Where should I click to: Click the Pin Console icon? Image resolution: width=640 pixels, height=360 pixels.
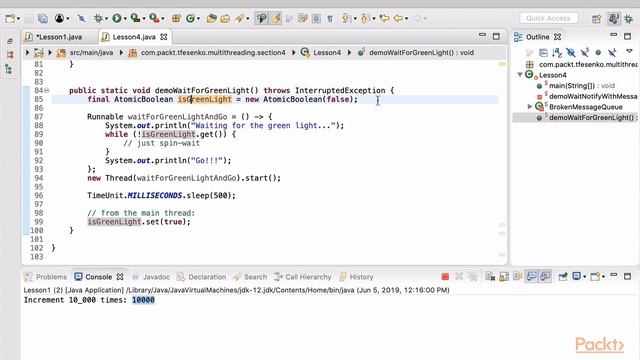(562, 277)
